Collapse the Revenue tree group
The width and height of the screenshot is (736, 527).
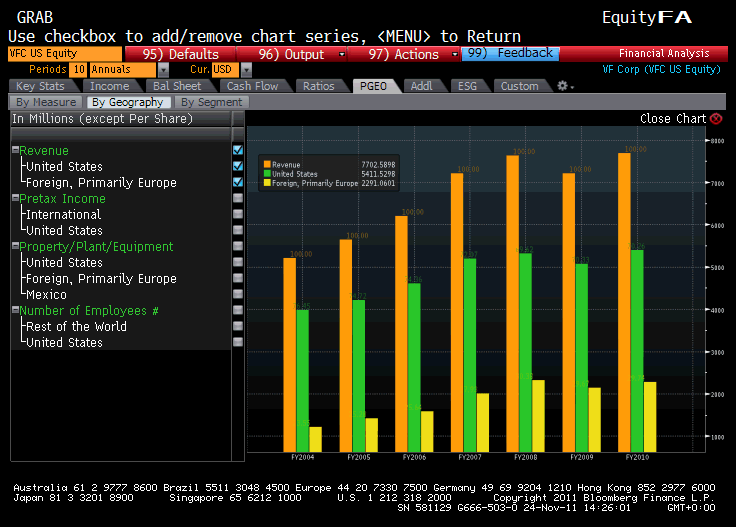point(16,151)
